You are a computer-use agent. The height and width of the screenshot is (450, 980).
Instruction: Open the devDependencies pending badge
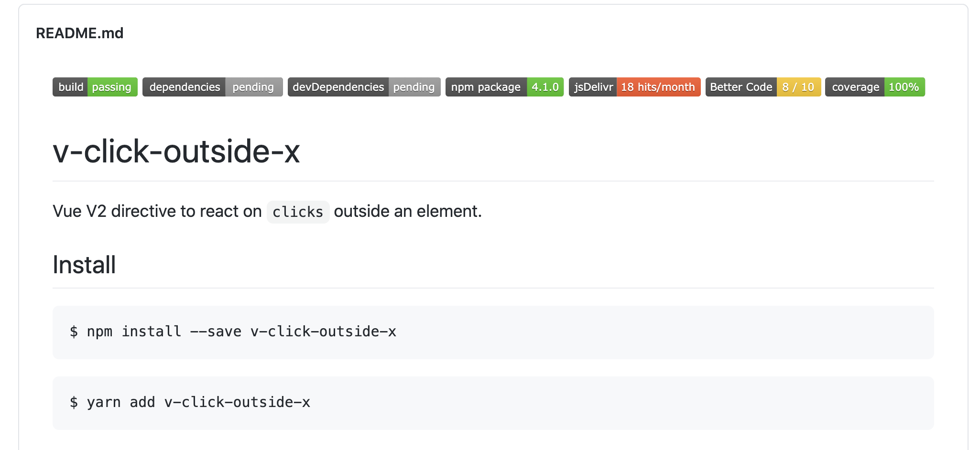pyautogui.click(x=364, y=87)
